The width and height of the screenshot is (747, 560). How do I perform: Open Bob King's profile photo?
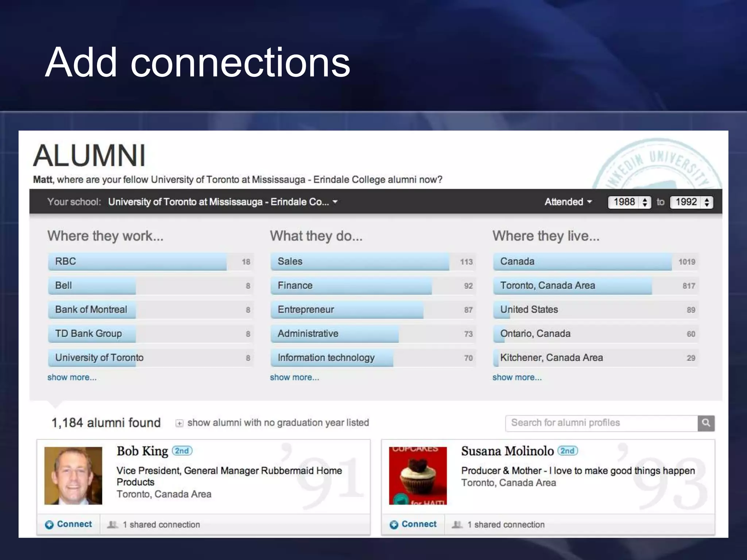click(73, 476)
